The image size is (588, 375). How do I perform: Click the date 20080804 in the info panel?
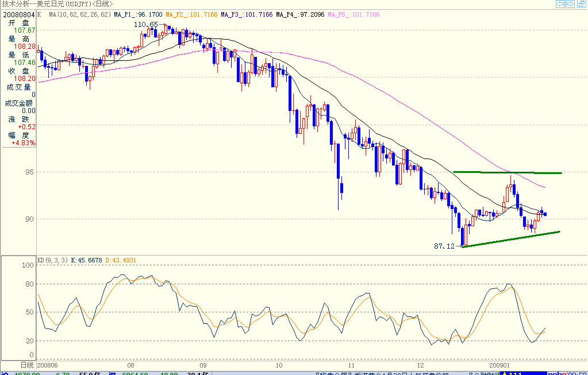[x=19, y=14]
